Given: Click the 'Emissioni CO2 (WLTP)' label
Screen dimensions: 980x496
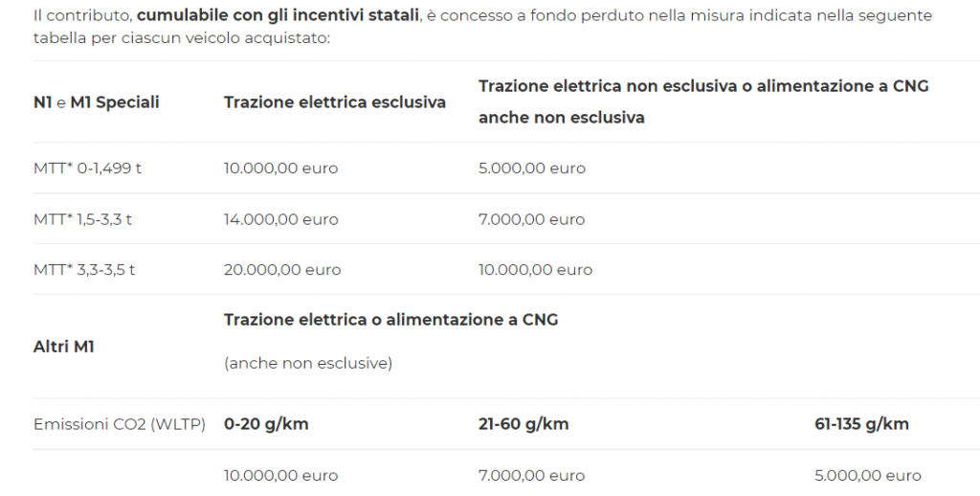Looking at the screenshot, I should (x=120, y=424).
